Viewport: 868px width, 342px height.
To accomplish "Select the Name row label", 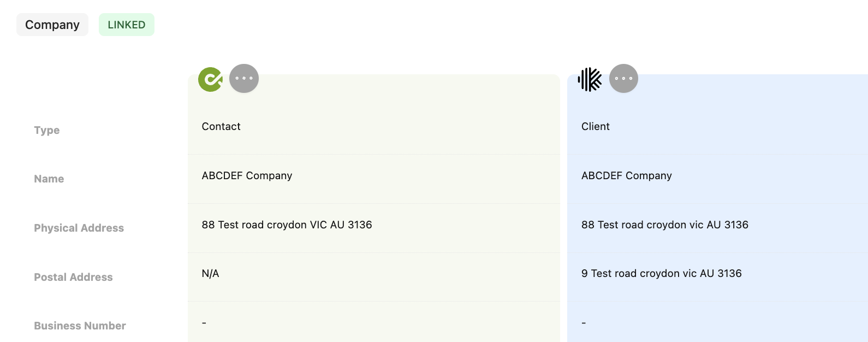I will [49, 179].
